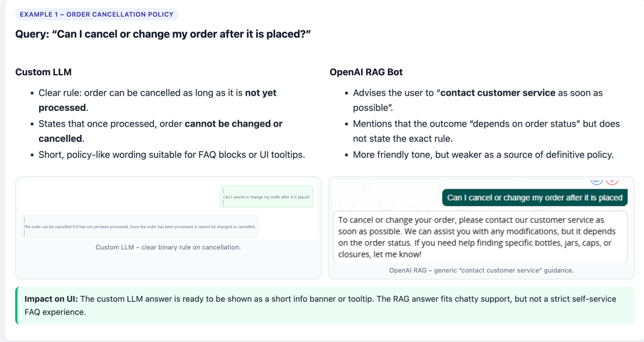
Task: Click the RAG bot reply text box
Action: coord(480,237)
